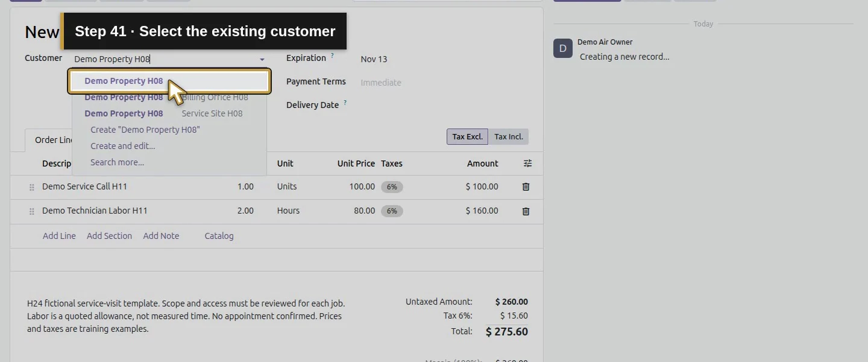Click 6% tax tag on Service Call row
This screenshot has height=362, width=868.
pos(392,187)
